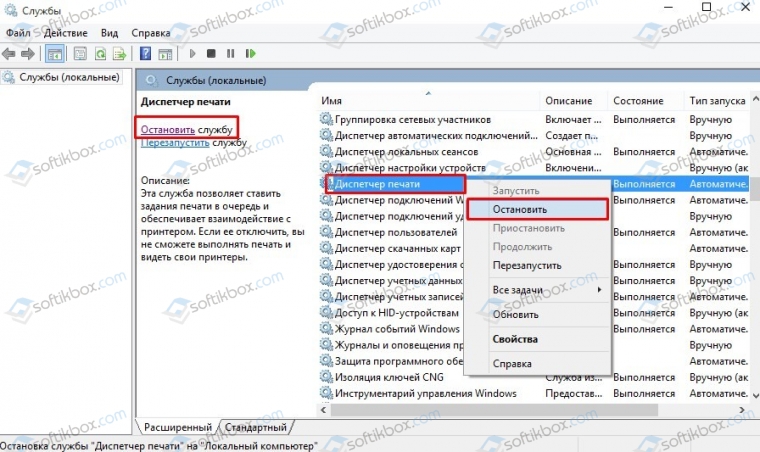Sort by the Тип запуска column header
The width and height of the screenshot is (760, 452).
tap(717, 101)
